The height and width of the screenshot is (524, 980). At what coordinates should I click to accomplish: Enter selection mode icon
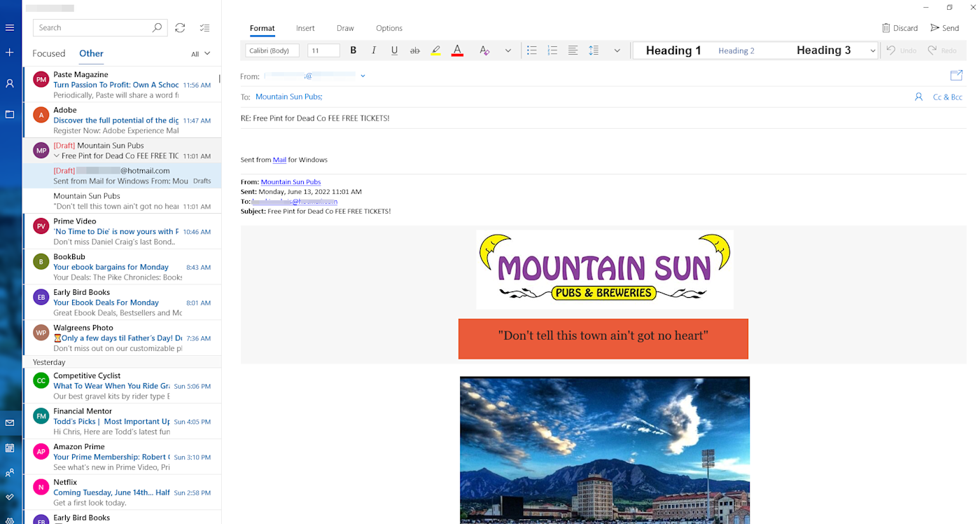click(204, 28)
